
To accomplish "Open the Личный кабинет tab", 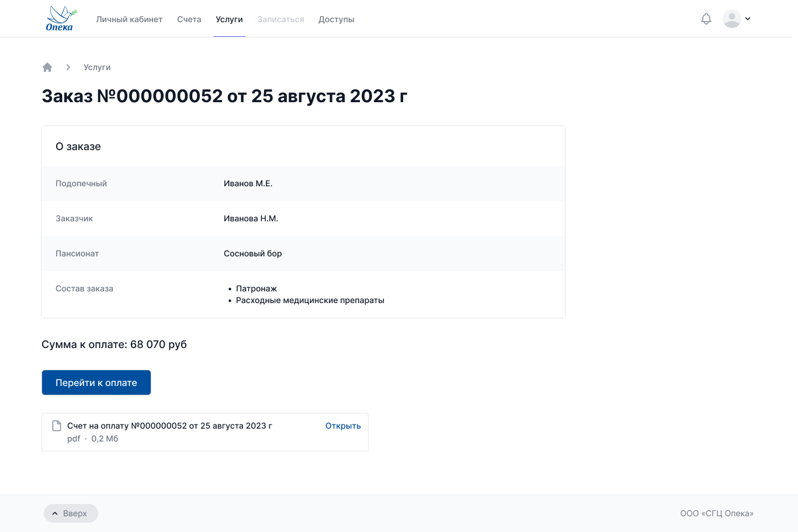I will pyautogui.click(x=129, y=19).
